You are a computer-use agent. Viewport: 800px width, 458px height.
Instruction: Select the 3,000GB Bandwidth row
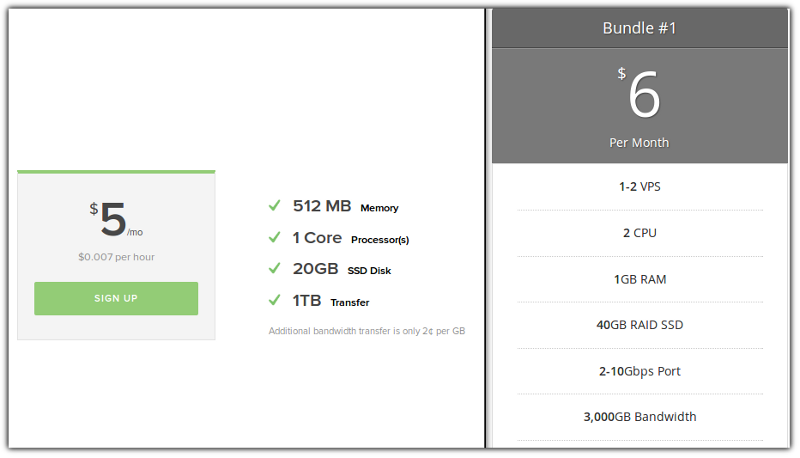pyautogui.click(x=639, y=417)
